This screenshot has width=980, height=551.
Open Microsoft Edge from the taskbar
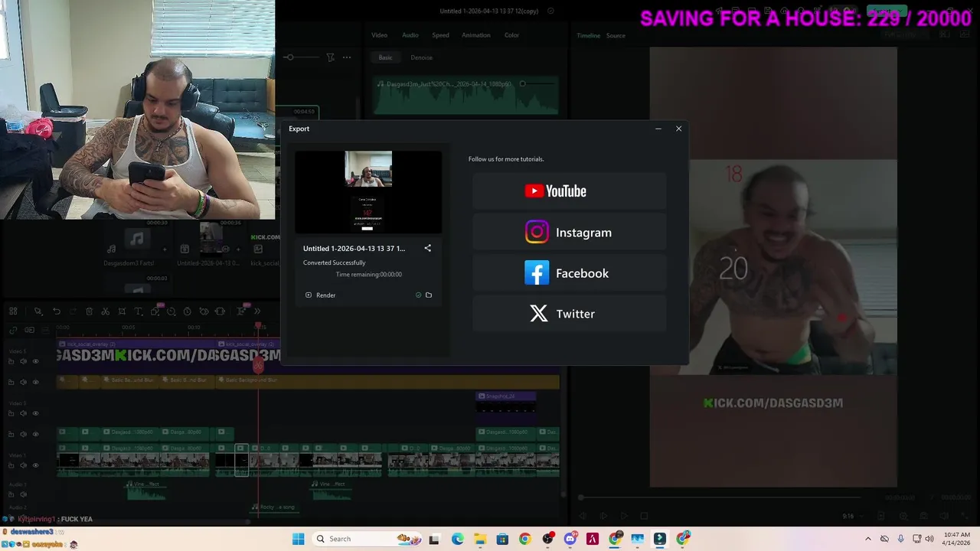click(457, 539)
